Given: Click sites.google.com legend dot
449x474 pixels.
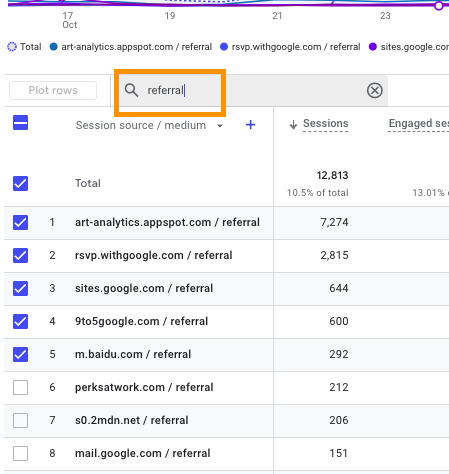Looking at the screenshot, I should 373,47.
